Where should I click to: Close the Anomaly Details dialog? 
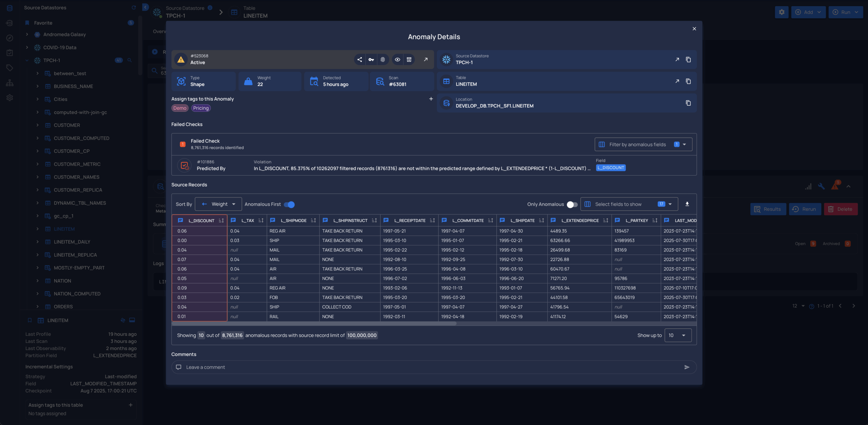694,29
